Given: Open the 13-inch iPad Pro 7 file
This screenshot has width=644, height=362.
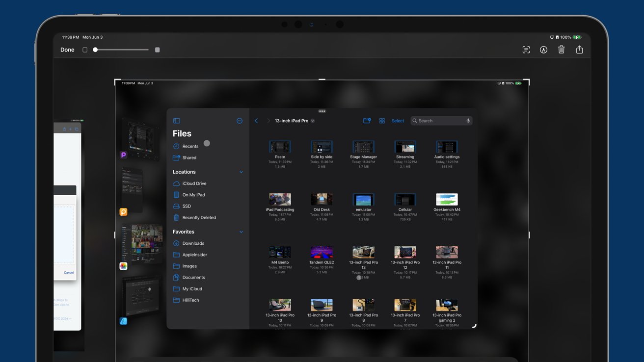Looking at the screenshot, I should click(x=405, y=305).
